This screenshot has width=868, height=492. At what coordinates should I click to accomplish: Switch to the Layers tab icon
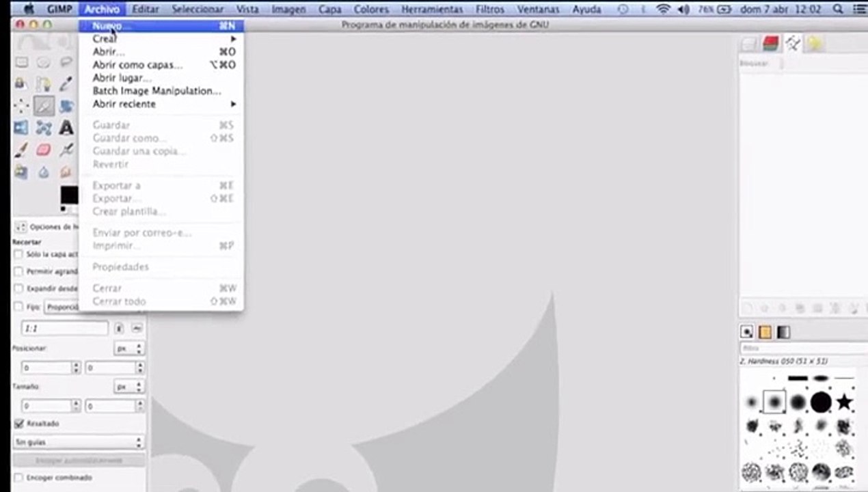click(749, 44)
